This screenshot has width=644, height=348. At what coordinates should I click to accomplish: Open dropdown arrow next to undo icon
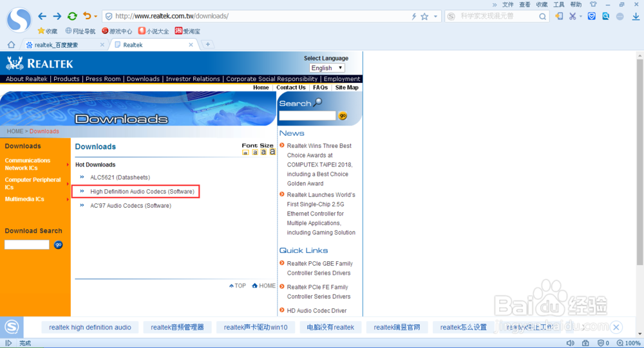click(x=95, y=17)
